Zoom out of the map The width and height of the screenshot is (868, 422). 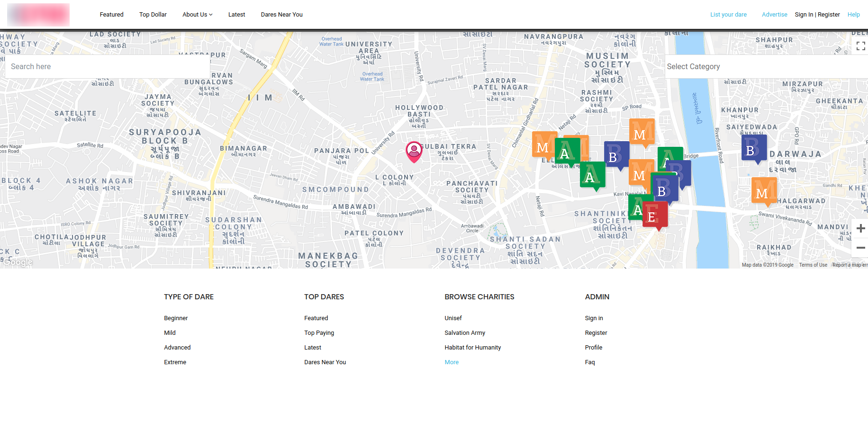[860, 247]
